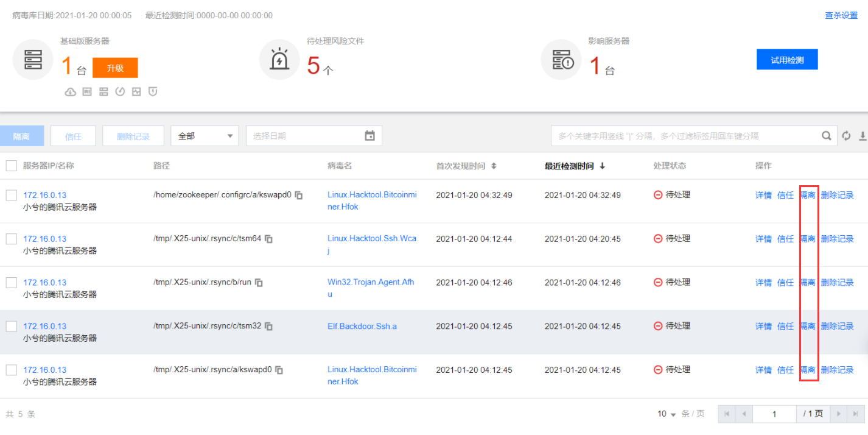The width and height of the screenshot is (868, 435).
Task: Go to next page arrow
Action: [838, 414]
